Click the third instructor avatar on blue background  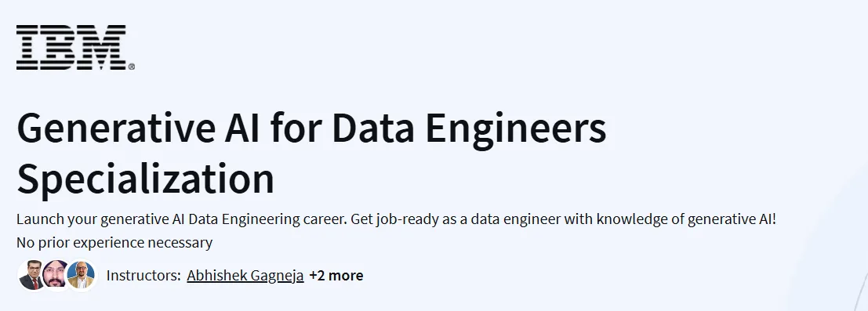[82, 275]
